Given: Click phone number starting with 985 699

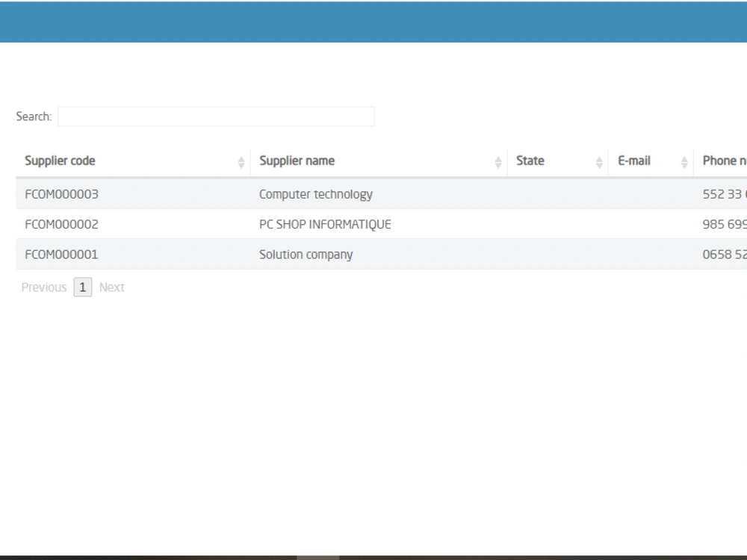Looking at the screenshot, I should coord(725,224).
